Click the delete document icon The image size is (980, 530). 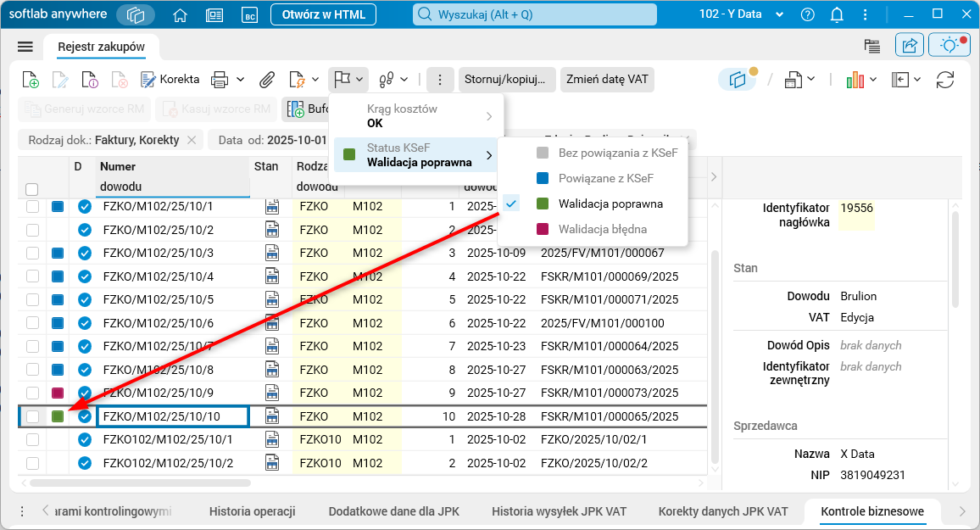coord(119,80)
